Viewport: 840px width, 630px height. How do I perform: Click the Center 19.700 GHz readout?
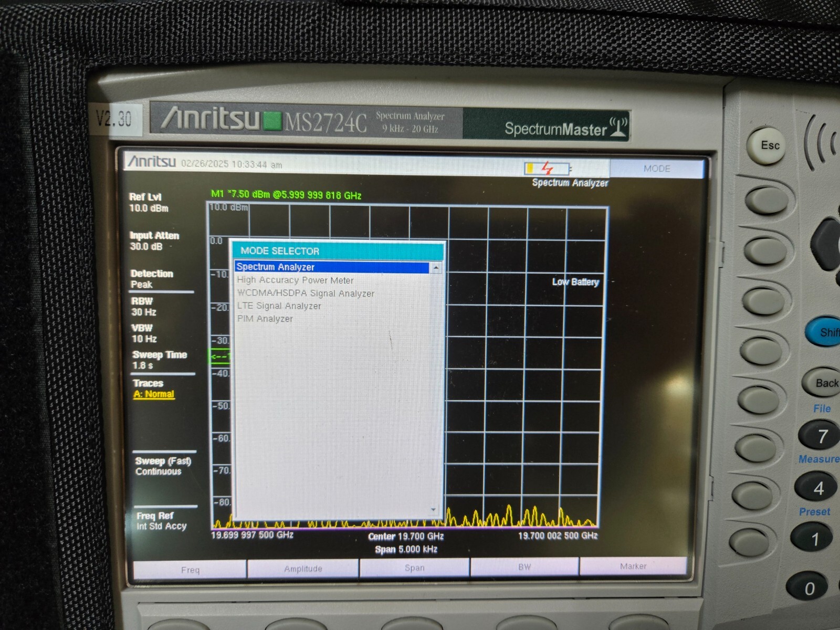tap(406, 537)
